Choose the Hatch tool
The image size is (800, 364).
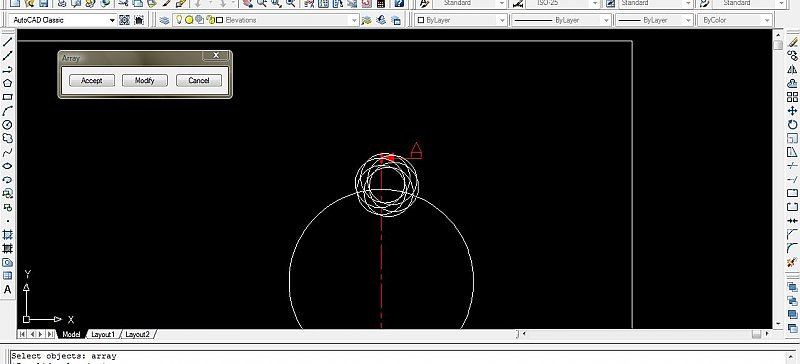click(7, 235)
